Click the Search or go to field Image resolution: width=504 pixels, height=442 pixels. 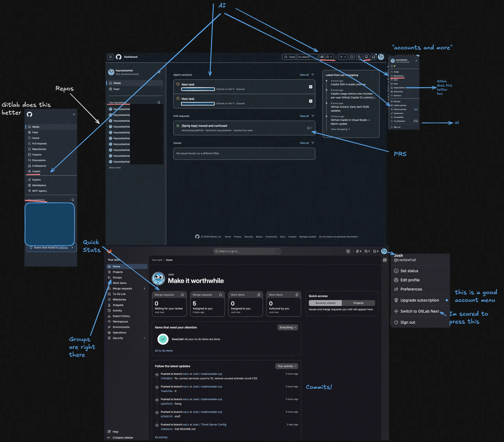coord(247,251)
